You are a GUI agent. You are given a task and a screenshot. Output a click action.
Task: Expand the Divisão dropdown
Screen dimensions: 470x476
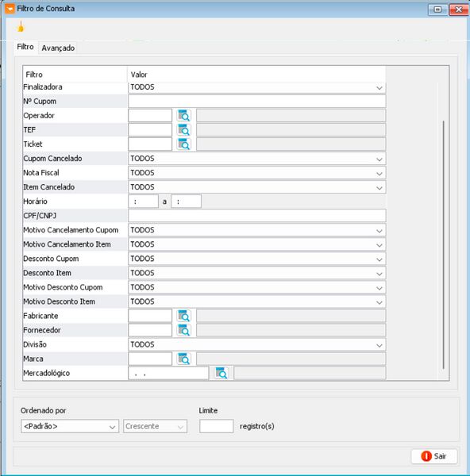point(257,344)
